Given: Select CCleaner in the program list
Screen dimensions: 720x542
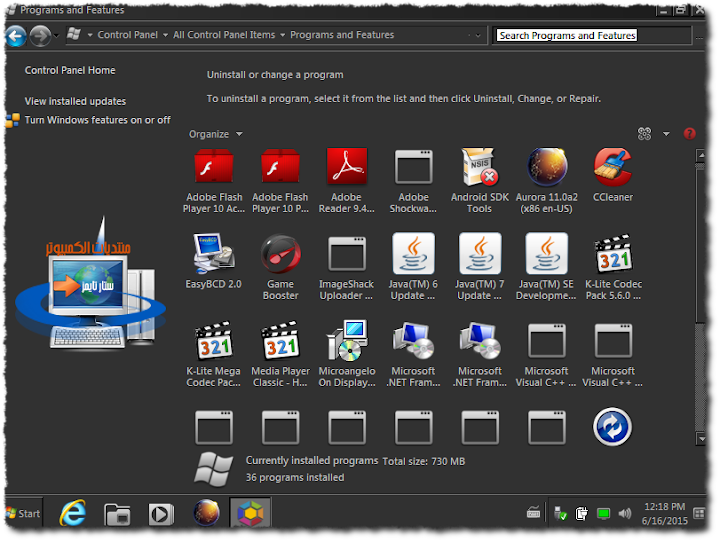Looking at the screenshot, I should (x=613, y=175).
